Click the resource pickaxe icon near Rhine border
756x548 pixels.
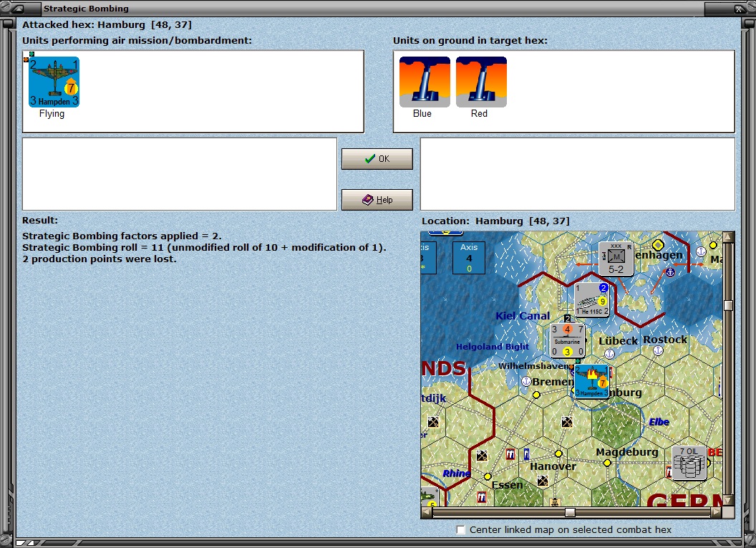(482, 456)
